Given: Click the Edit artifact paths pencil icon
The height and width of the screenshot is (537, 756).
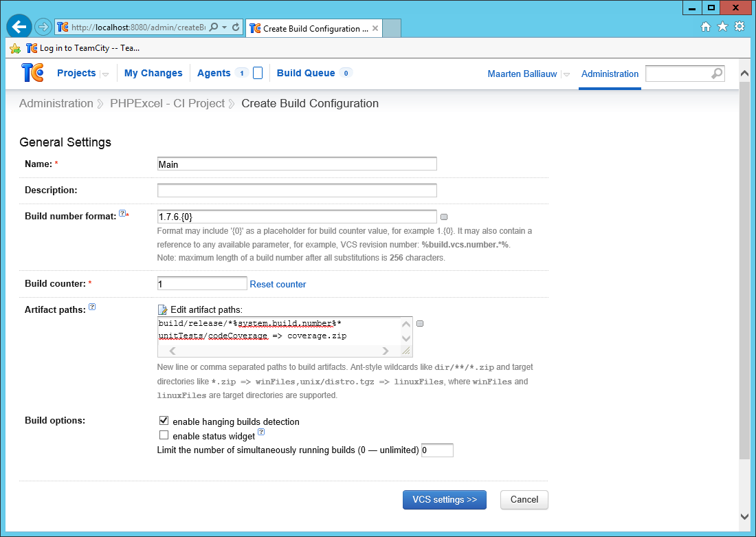Looking at the screenshot, I should pyautogui.click(x=163, y=309).
